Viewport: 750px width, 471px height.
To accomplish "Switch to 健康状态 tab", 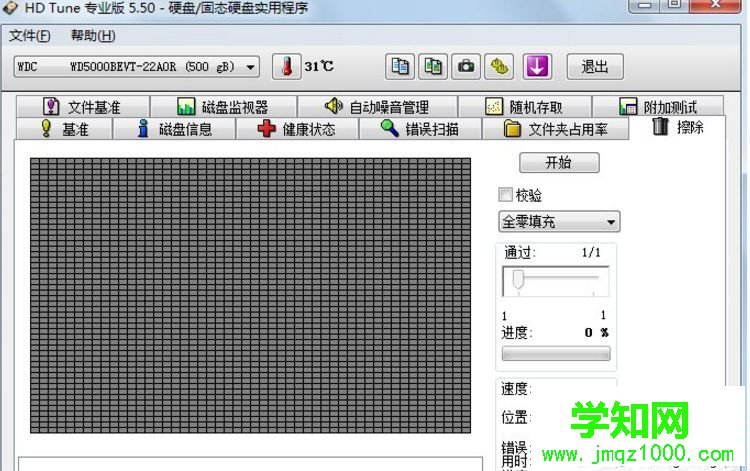I will tap(297, 129).
